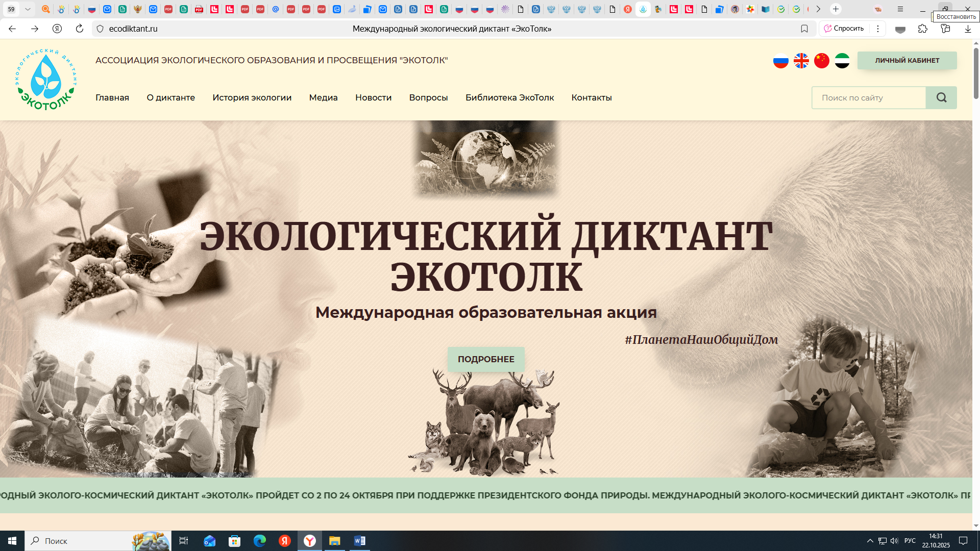Switch to the gold coat-of-arms tab
Viewport: 980px width, 551px height.
(138, 9)
